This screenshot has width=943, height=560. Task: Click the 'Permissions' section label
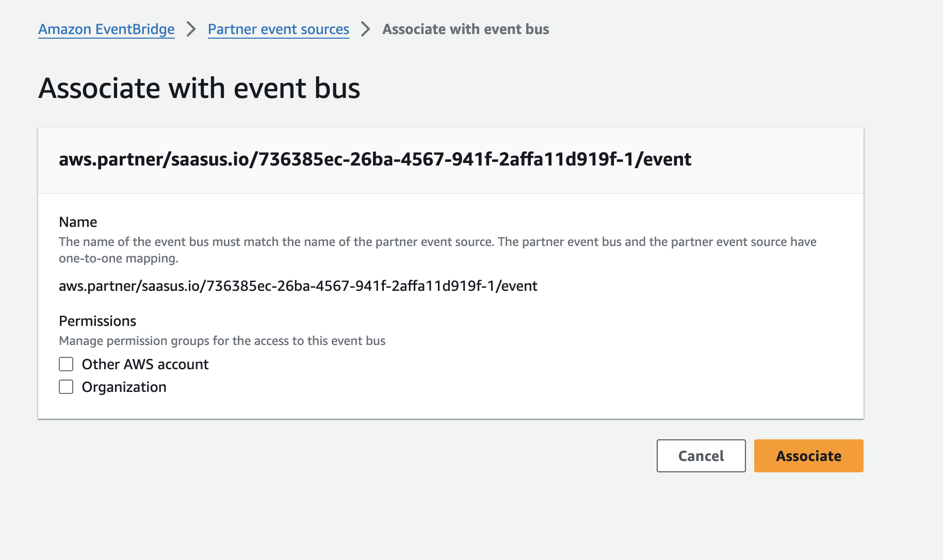point(97,321)
